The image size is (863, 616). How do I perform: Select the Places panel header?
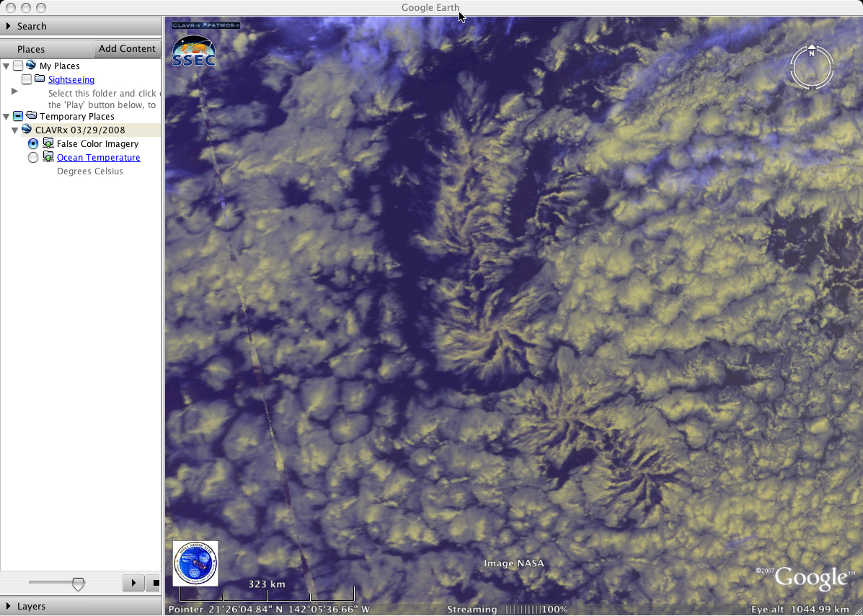tap(31, 49)
